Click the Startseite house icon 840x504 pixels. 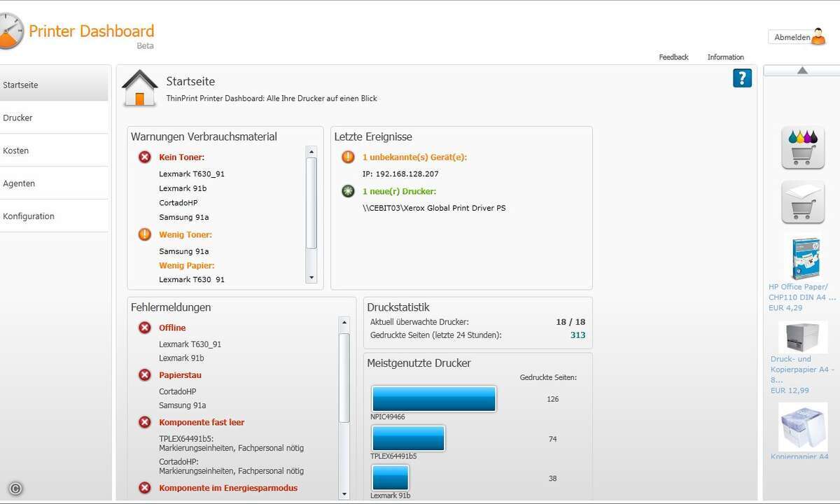coord(140,87)
